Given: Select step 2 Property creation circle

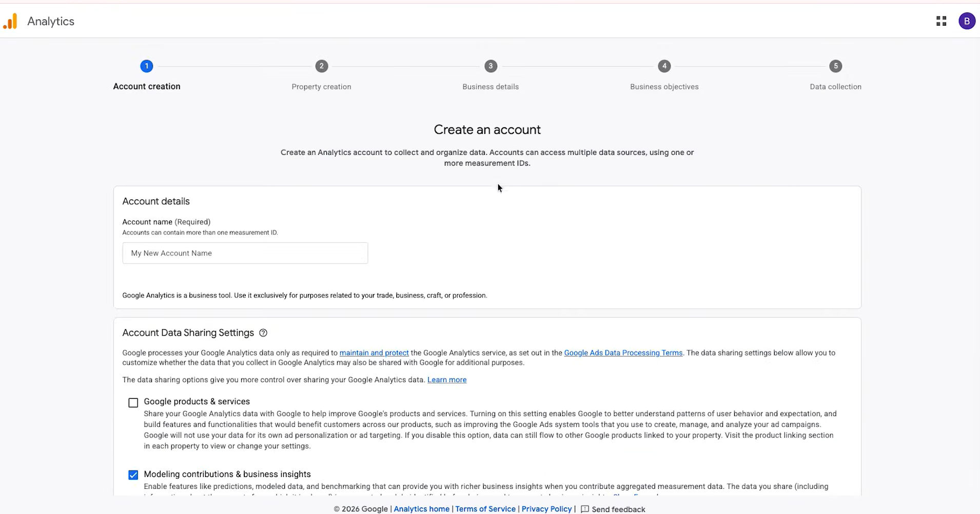Looking at the screenshot, I should point(322,66).
